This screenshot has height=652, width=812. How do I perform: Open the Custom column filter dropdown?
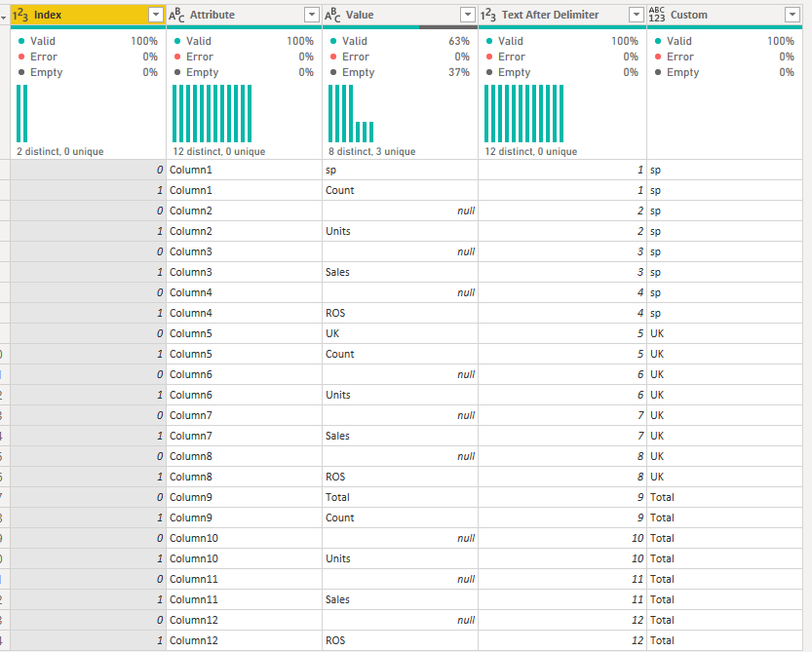click(793, 15)
